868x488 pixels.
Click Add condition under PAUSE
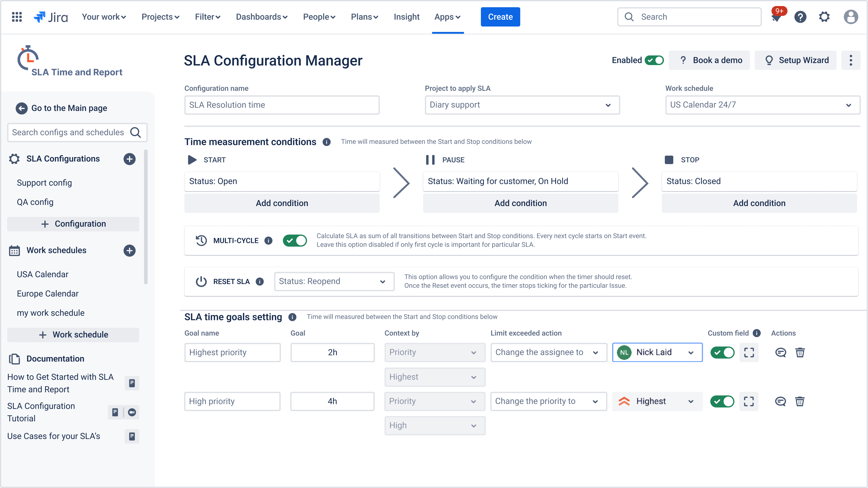coord(521,203)
